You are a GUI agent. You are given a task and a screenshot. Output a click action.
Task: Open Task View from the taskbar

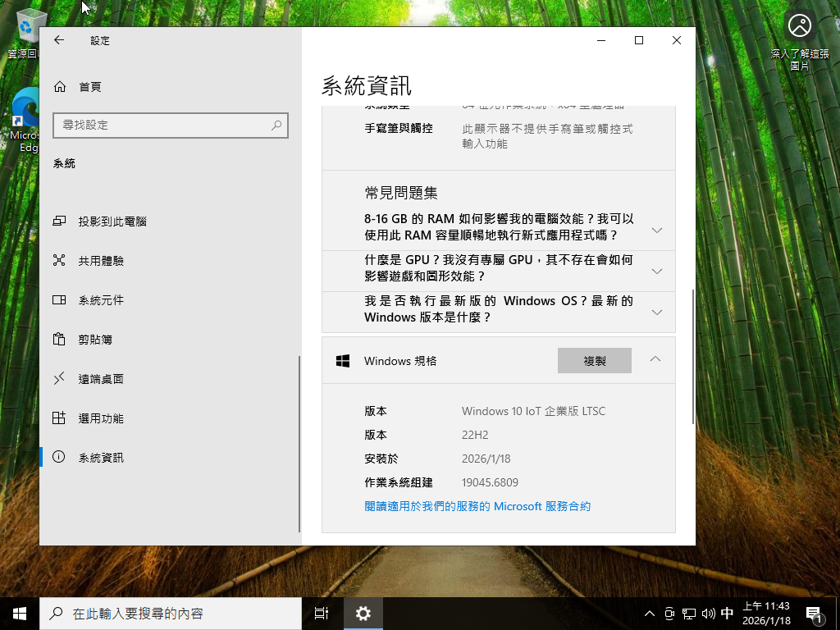tap(322, 613)
